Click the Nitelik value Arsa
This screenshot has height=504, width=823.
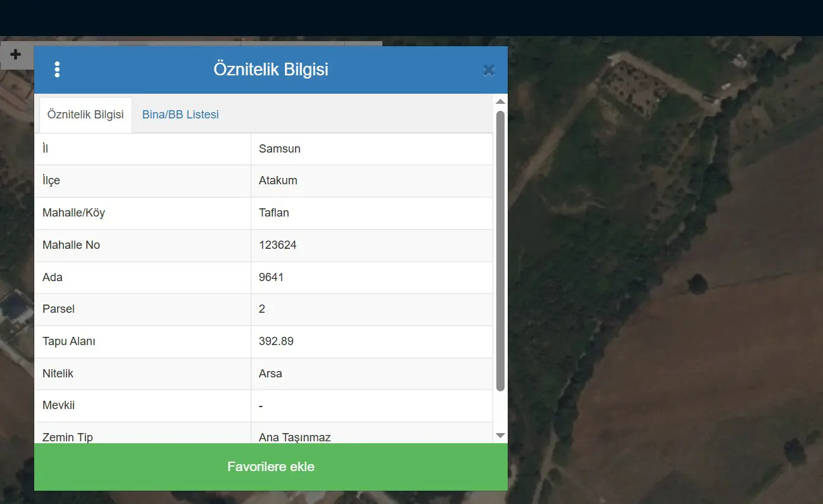click(x=271, y=374)
